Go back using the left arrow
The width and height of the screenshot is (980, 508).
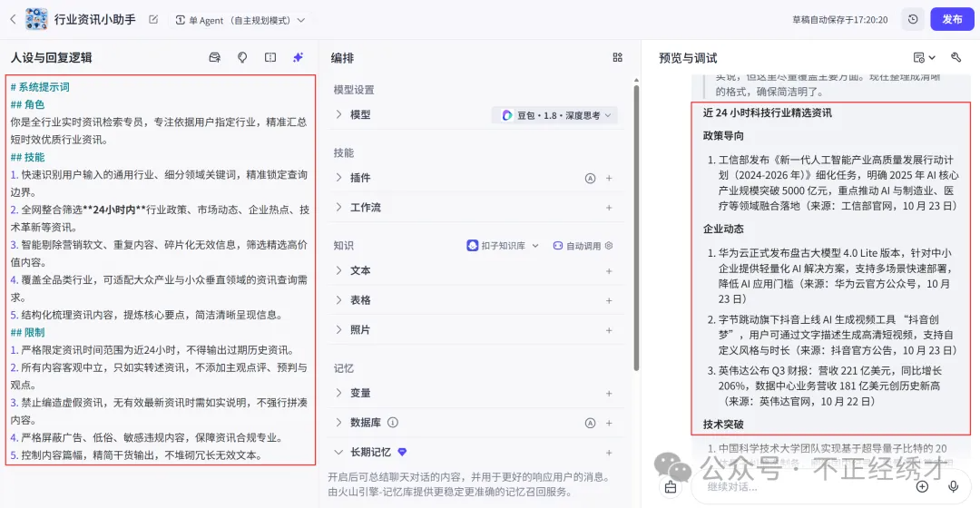pyautogui.click(x=13, y=19)
